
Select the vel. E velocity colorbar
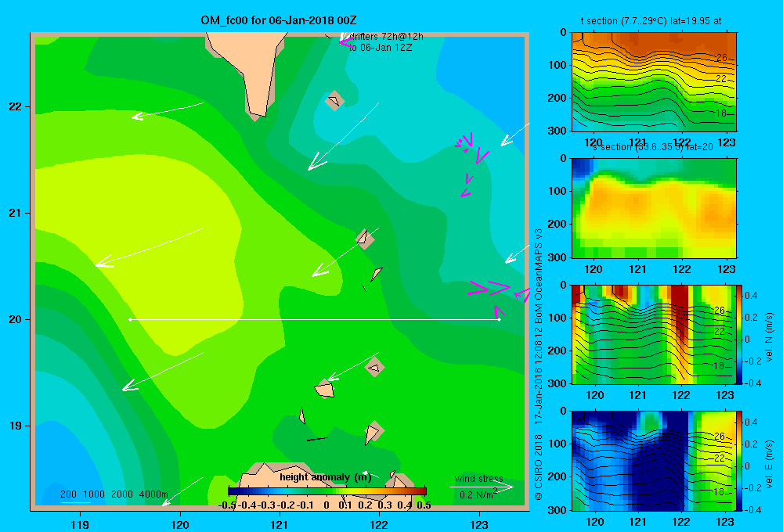tap(740, 461)
